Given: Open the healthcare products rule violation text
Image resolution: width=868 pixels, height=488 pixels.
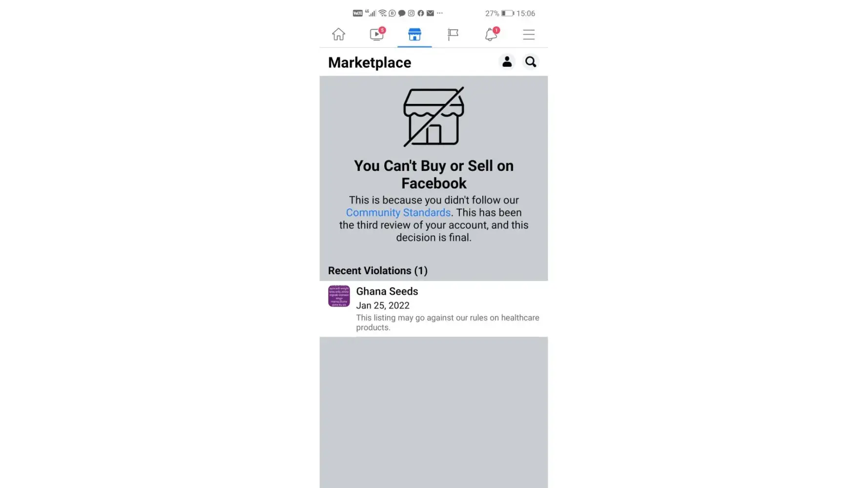Looking at the screenshot, I should tap(448, 323).
